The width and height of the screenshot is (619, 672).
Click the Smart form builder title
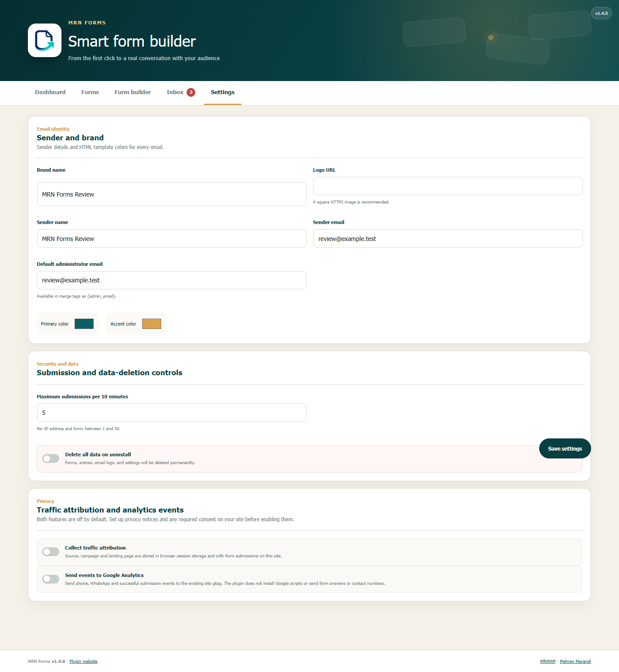pos(132,41)
